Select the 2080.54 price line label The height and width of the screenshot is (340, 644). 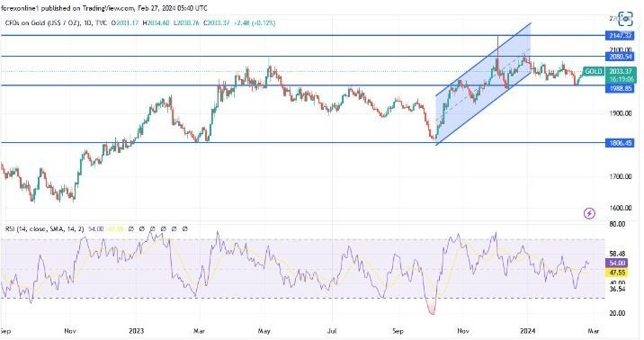tap(620, 57)
